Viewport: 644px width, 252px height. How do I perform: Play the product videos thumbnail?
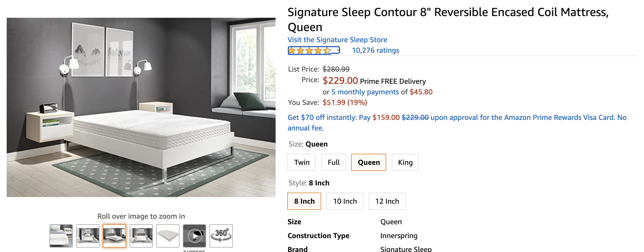tap(194, 236)
